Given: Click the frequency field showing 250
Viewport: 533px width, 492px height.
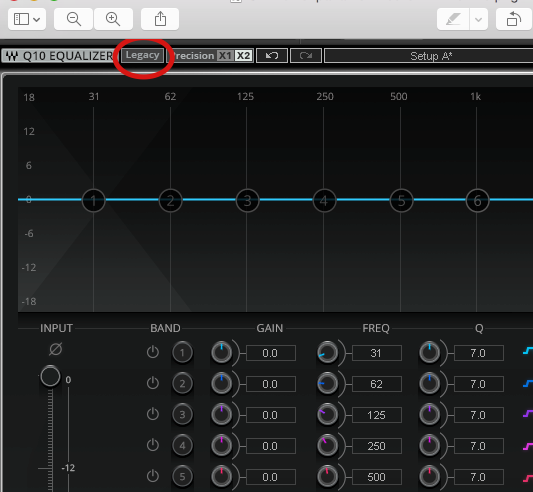Looking at the screenshot, I should pyautogui.click(x=377, y=446).
